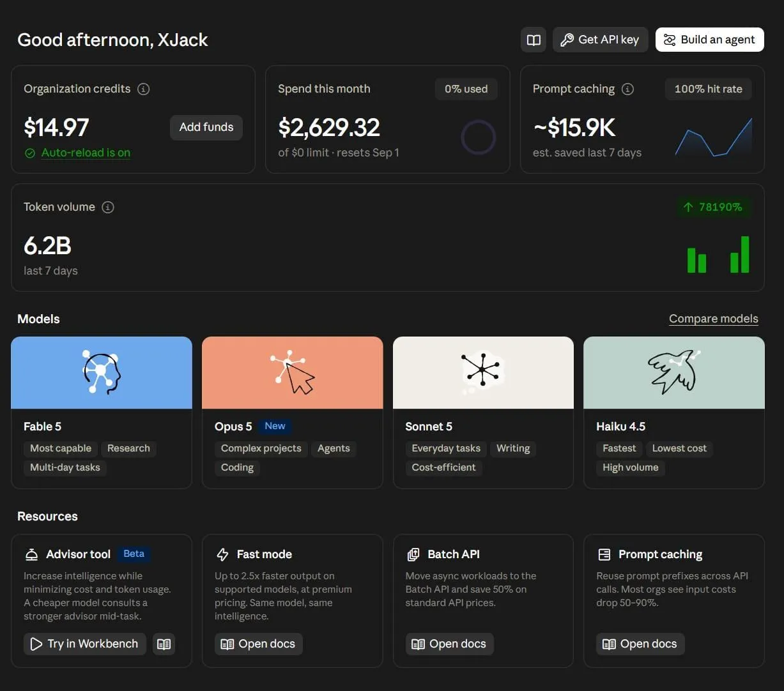Click Add funds for organization credits
Image resolution: width=784 pixels, height=691 pixels.
pos(206,127)
